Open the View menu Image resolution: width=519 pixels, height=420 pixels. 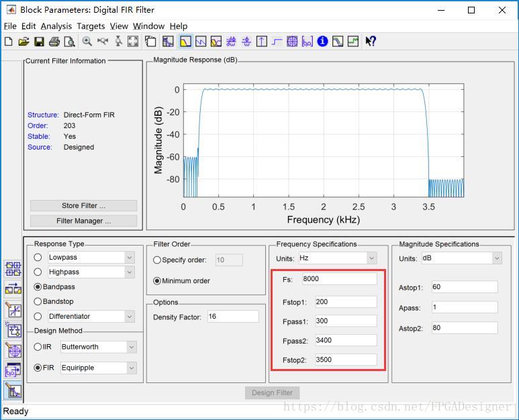(x=119, y=26)
